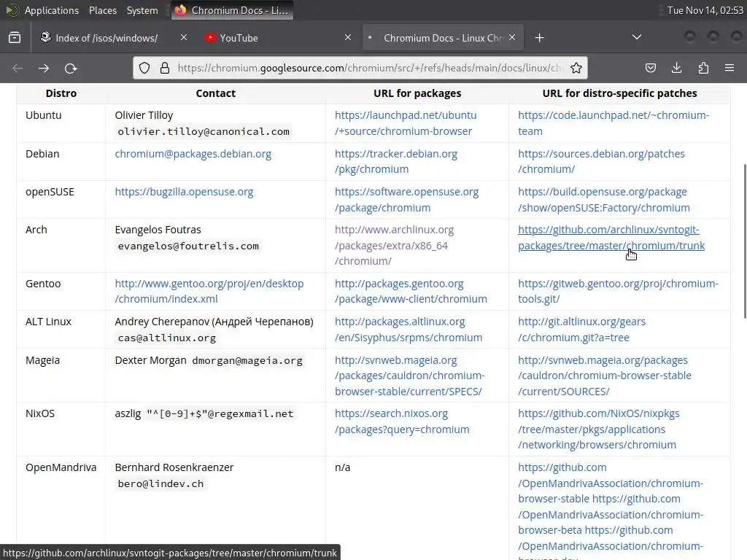This screenshot has height=560, width=747.
Task: Open the Extensions menu icon
Action: click(703, 68)
